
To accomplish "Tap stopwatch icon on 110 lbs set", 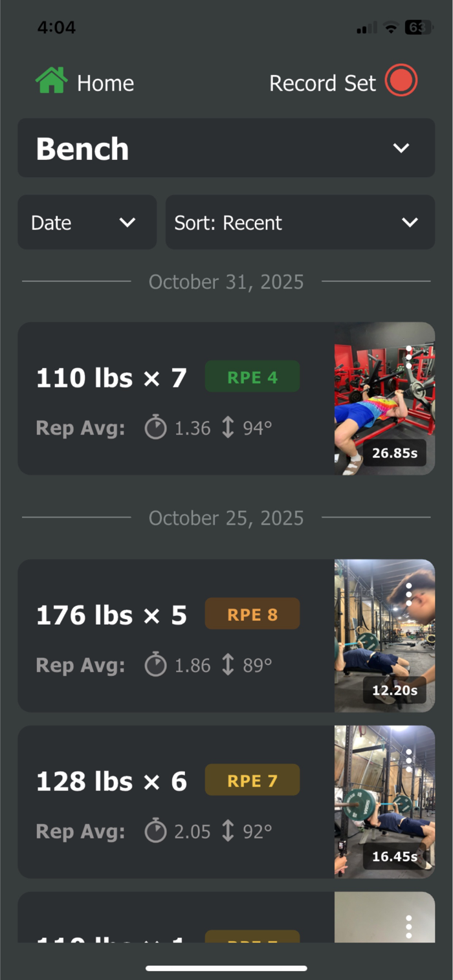I will 155,428.
